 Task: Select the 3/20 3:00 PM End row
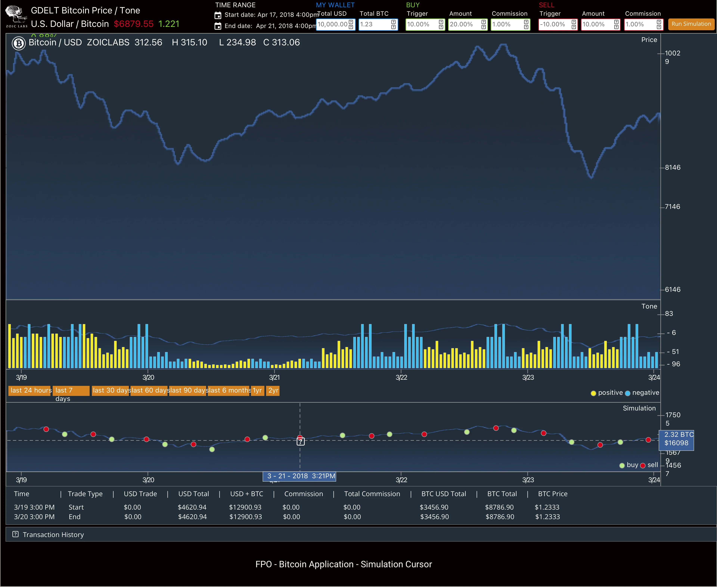tap(287, 517)
